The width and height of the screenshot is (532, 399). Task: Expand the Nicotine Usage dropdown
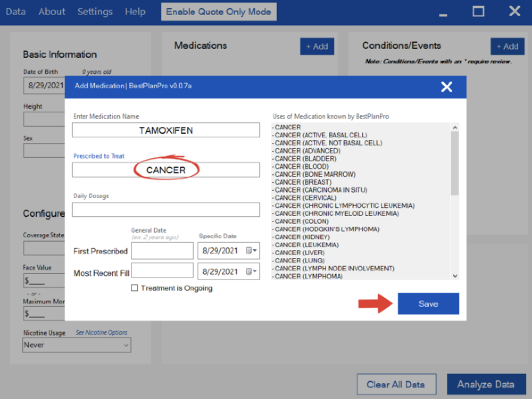125,345
